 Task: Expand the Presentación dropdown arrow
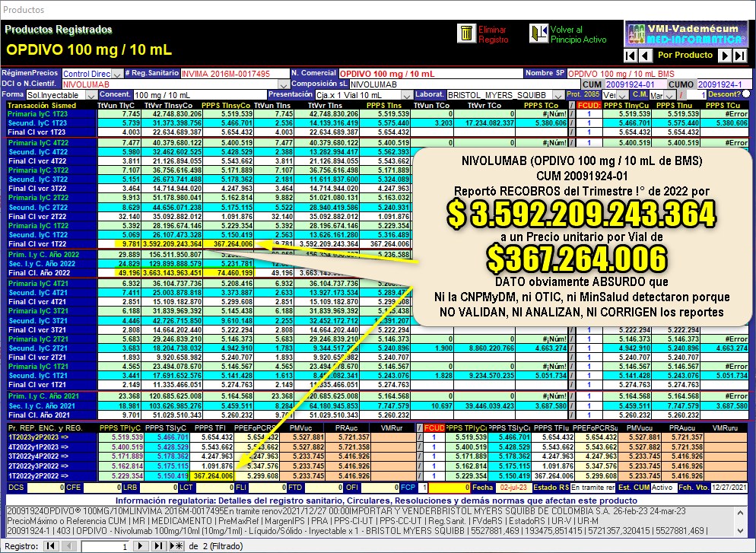coord(407,95)
